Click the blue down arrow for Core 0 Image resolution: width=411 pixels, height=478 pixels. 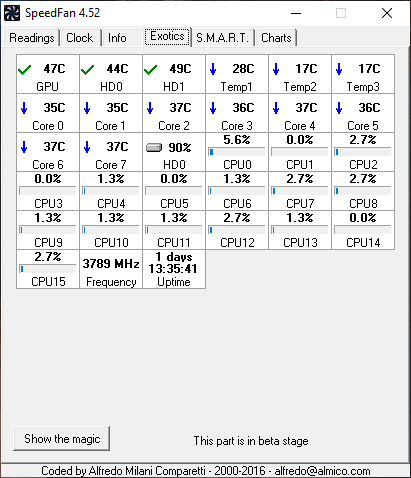coord(24,108)
